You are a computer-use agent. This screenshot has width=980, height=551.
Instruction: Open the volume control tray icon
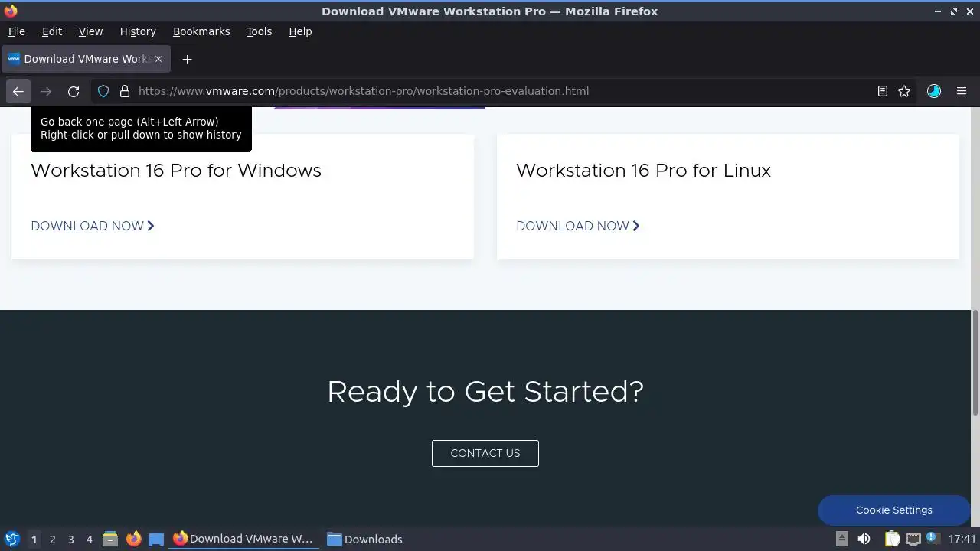click(864, 539)
